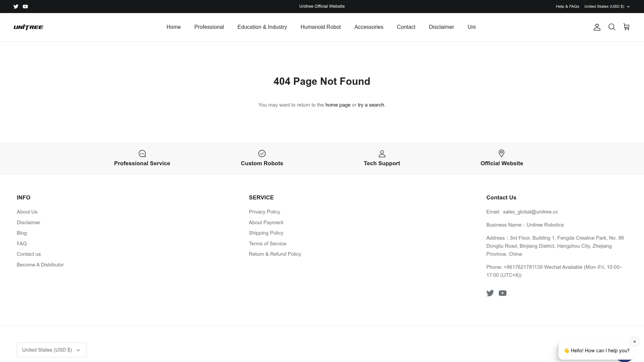Click the try a search link
Viewport: 644px width, 362px height.
click(371, 105)
